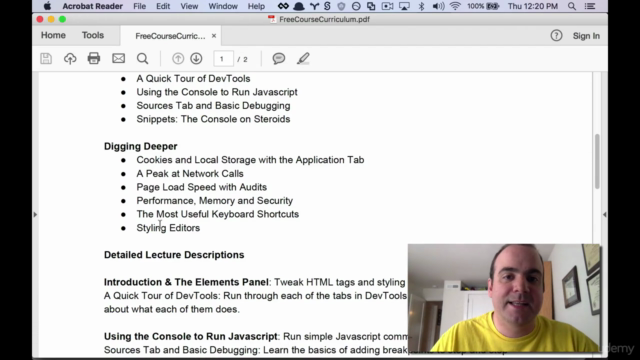The height and width of the screenshot is (360, 640).
Task: Open the find text magnifier icon
Action: [142, 59]
